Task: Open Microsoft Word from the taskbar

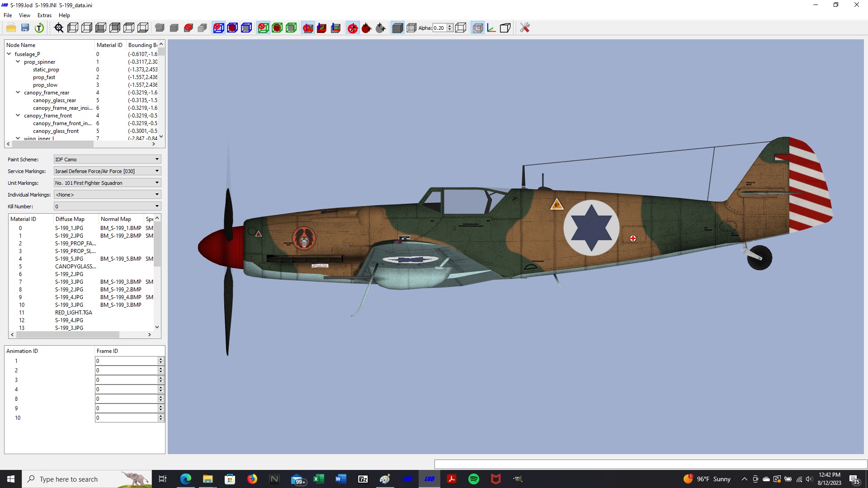Action: pyautogui.click(x=341, y=479)
